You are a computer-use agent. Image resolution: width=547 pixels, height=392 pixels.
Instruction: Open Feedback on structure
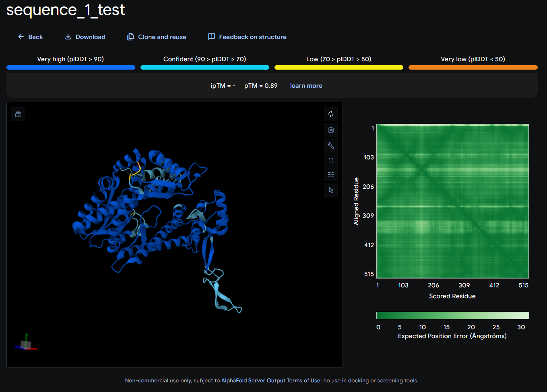click(x=247, y=37)
